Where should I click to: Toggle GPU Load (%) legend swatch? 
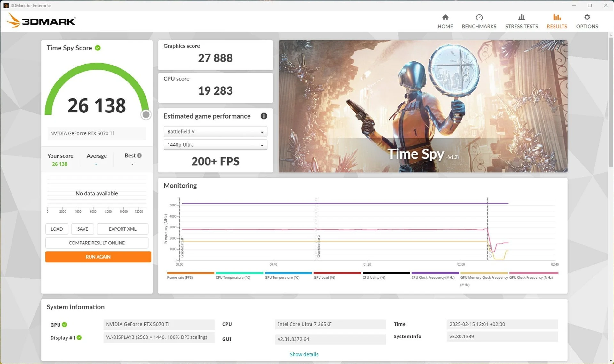[x=337, y=273]
